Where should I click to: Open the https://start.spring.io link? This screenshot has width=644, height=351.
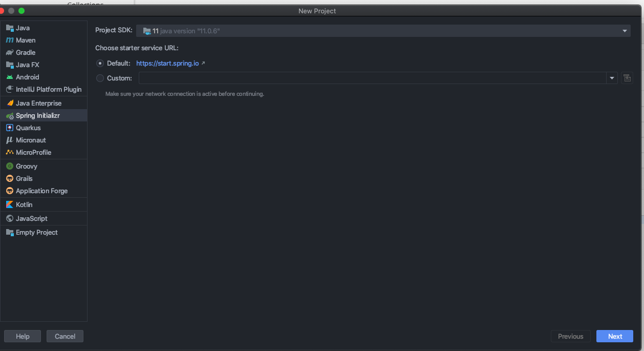coord(167,64)
